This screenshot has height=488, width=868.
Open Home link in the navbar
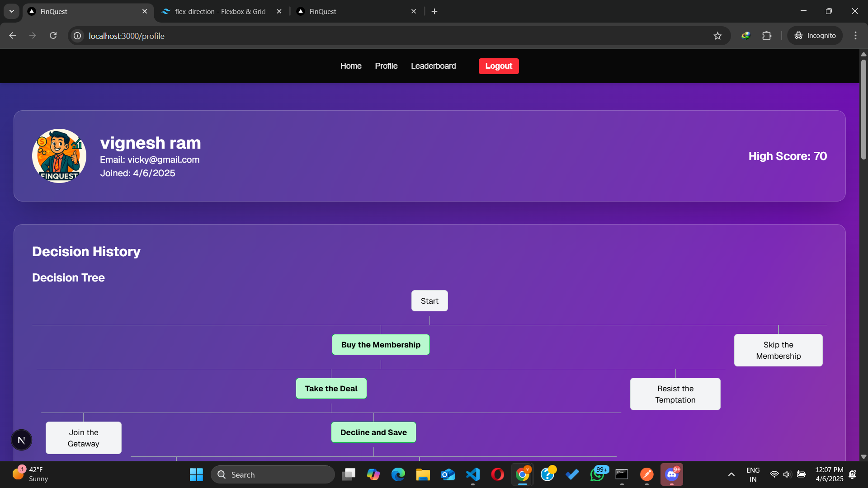click(351, 66)
